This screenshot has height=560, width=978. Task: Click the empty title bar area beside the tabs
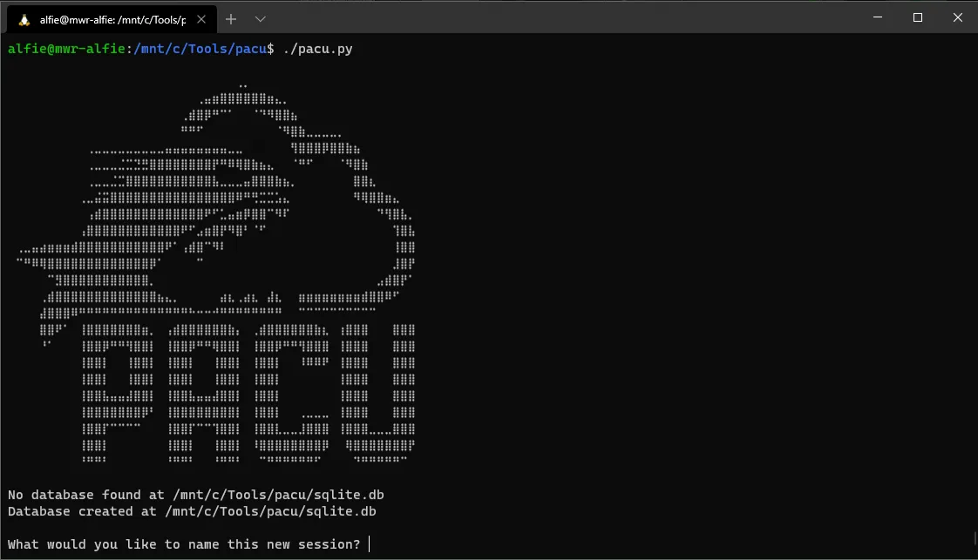[x=561, y=17]
